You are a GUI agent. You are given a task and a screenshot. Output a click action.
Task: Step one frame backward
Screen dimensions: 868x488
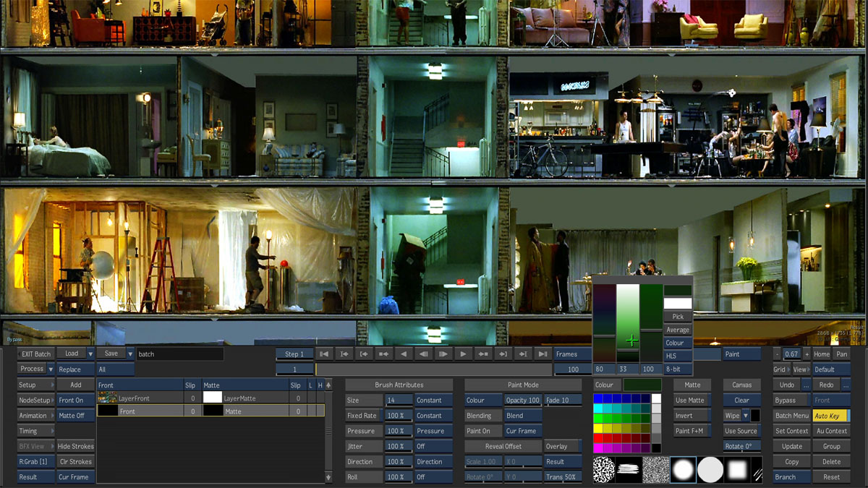pos(423,354)
